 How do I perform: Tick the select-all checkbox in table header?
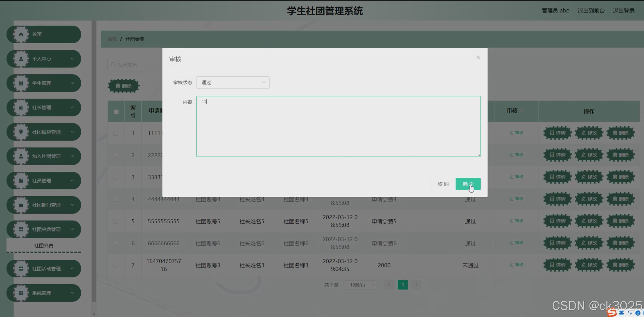click(x=116, y=112)
